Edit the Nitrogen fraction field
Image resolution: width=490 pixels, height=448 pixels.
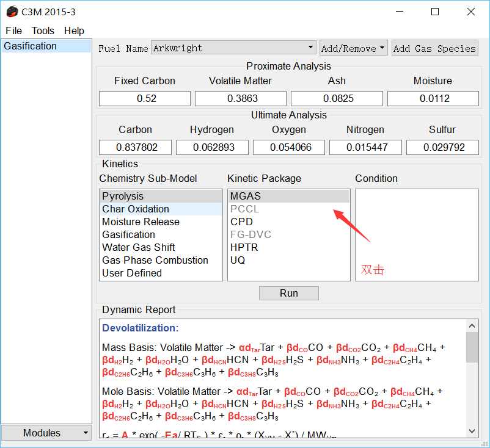(365, 147)
